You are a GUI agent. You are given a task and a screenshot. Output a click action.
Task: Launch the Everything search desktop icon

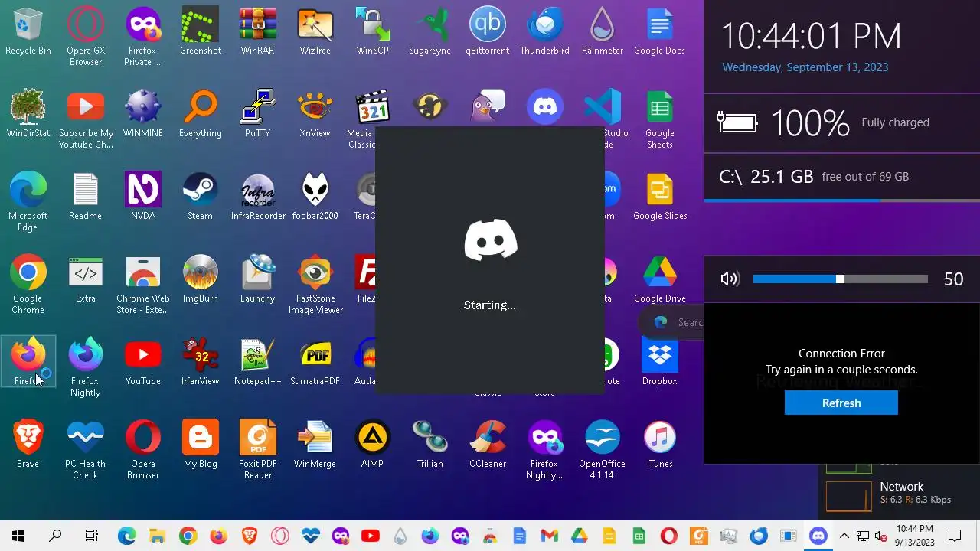coord(200,115)
